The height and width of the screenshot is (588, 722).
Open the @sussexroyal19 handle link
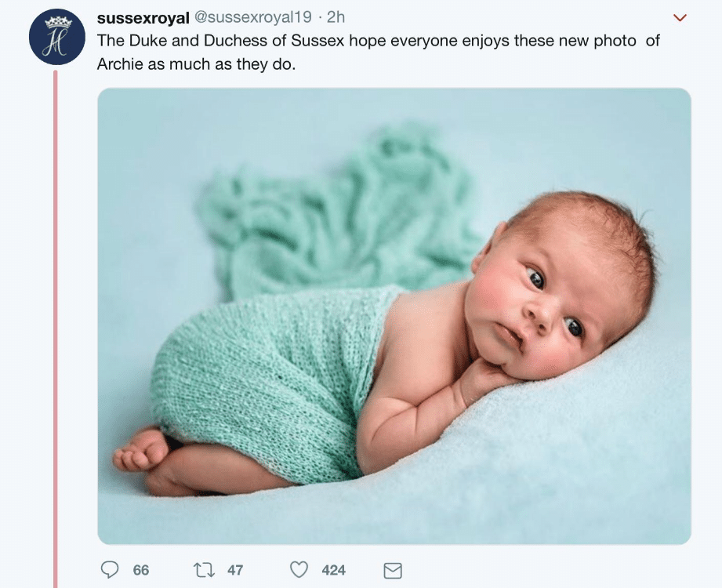click(244, 17)
